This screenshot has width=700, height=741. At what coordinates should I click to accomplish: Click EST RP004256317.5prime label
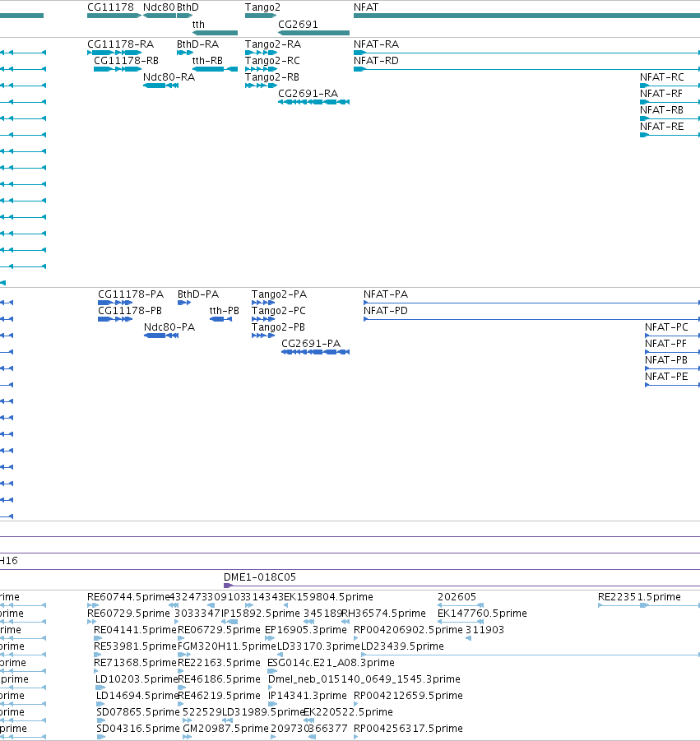click(408, 729)
